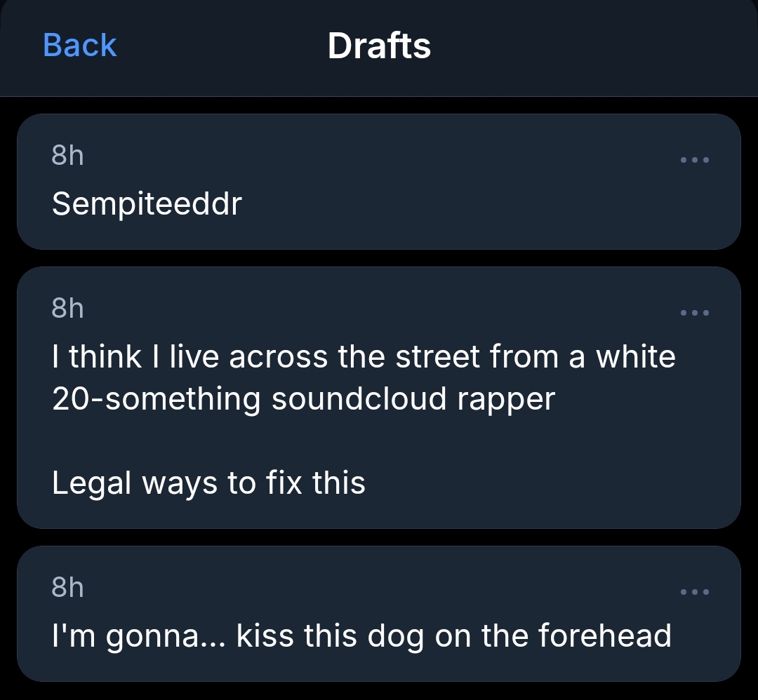758x700 pixels.
Task: Open the ellipsis menu on soundcloud rapper draft
Action: pyautogui.click(x=695, y=313)
